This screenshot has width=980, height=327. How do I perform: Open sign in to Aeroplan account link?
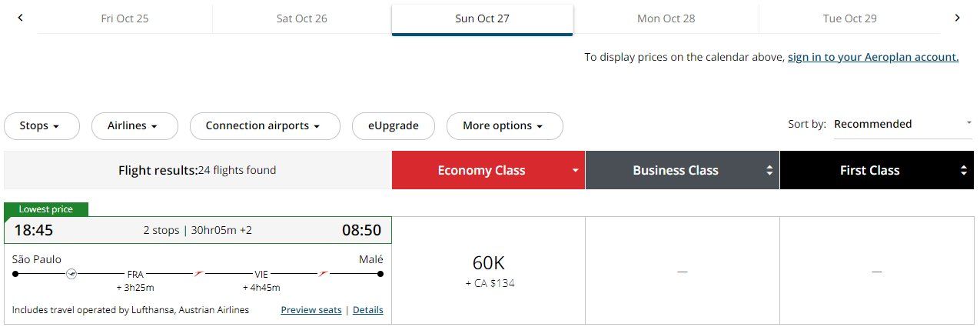(x=873, y=57)
